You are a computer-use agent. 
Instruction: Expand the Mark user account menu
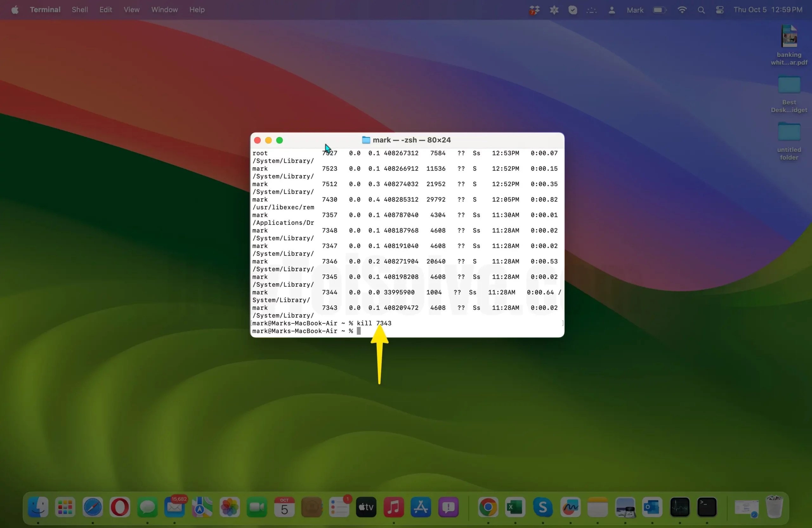click(x=635, y=10)
